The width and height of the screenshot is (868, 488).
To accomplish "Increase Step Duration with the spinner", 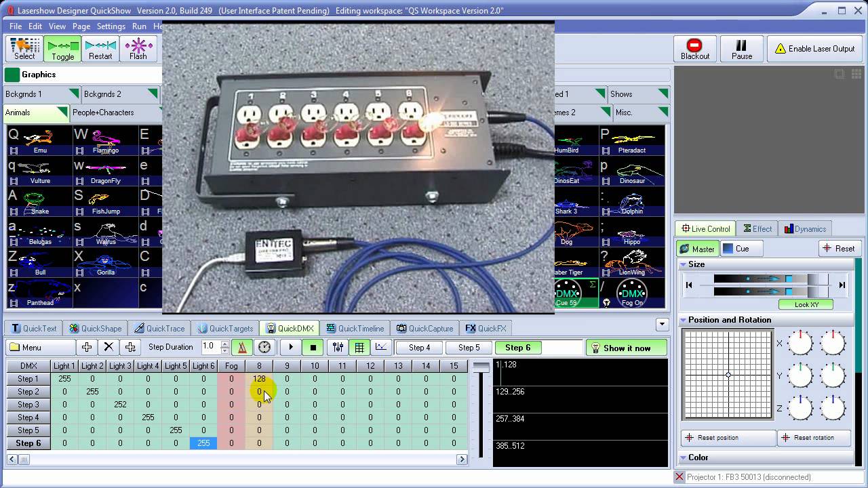I will tap(225, 344).
